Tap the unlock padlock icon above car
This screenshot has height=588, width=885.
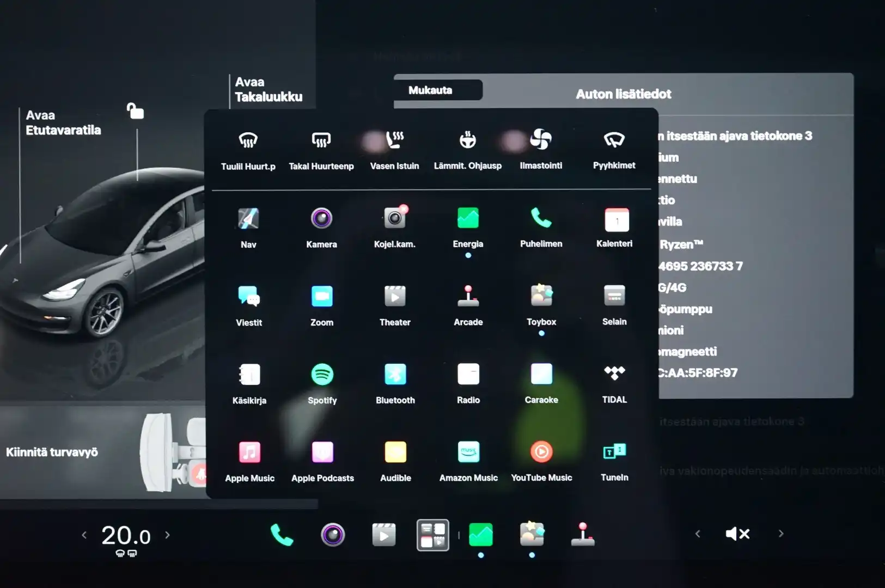point(135,111)
